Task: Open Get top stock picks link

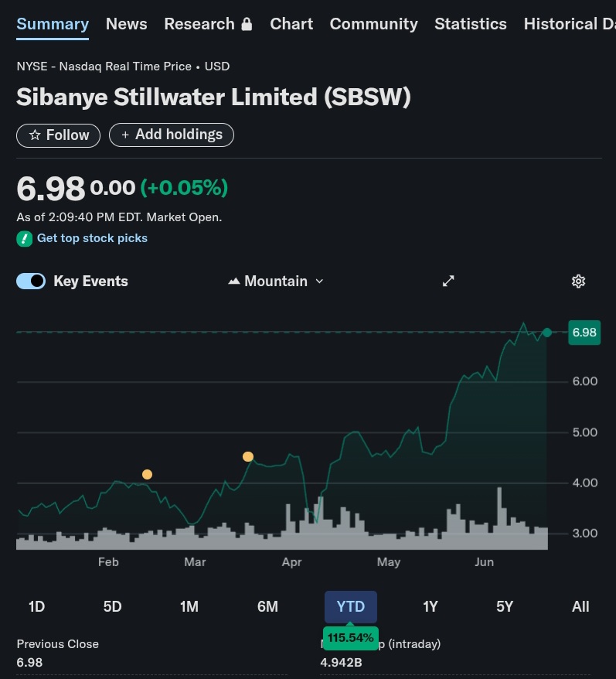Action: pyautogui.click(x=92, y=238)
